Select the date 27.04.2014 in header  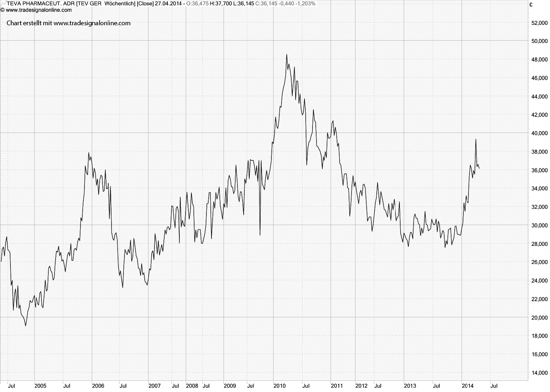168,3
